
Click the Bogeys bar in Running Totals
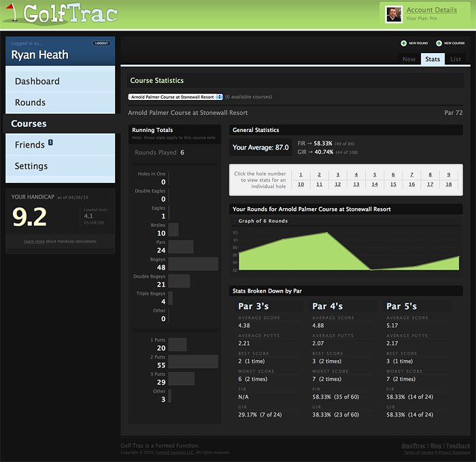tap(193, 264)
